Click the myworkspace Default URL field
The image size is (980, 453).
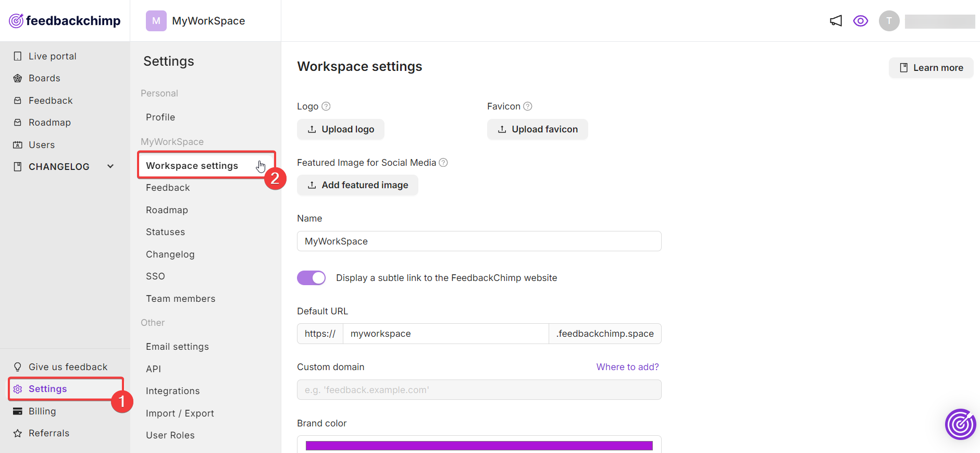(446, 334)
